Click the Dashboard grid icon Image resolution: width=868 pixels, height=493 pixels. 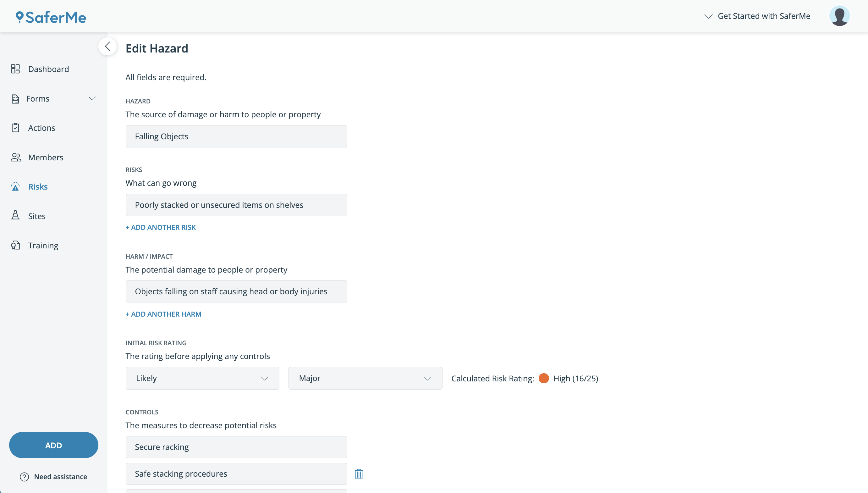click(15, 69)
